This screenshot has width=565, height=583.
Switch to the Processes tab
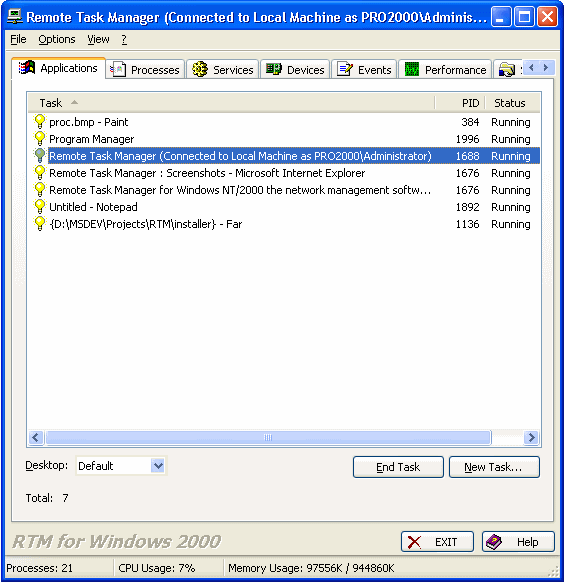(x=145, y=70)
